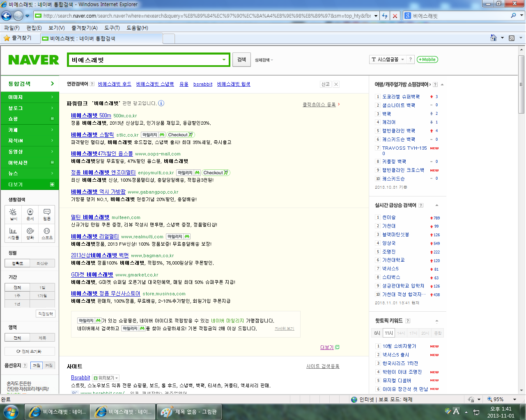Open the 파일(F) menu
The image size is (526, 420).
tap(12, 28)
